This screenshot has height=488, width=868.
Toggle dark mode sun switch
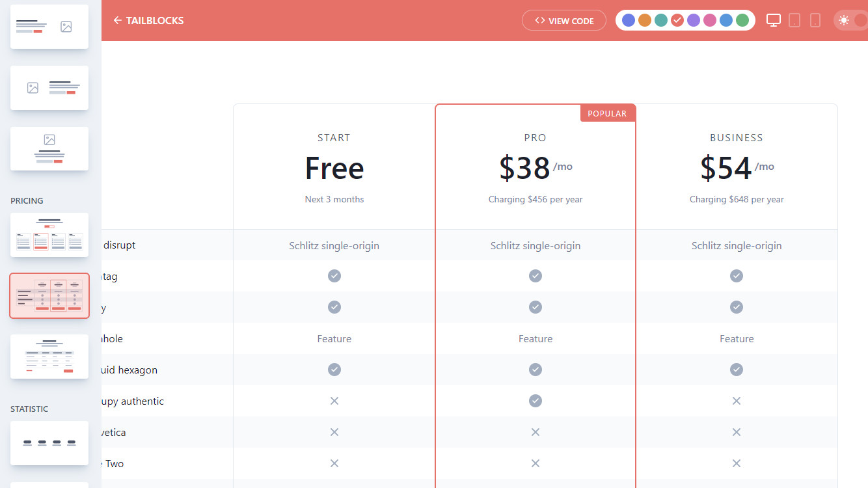click(851, 20)
